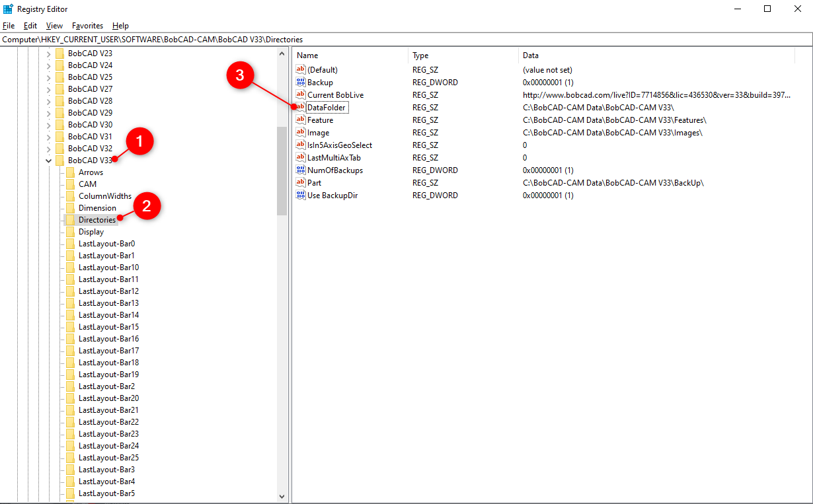Image resolution: width=813 pixels, height=504 pixels.
Task: Select the LastLayout-Bar16 key
Action: (108, 339)
